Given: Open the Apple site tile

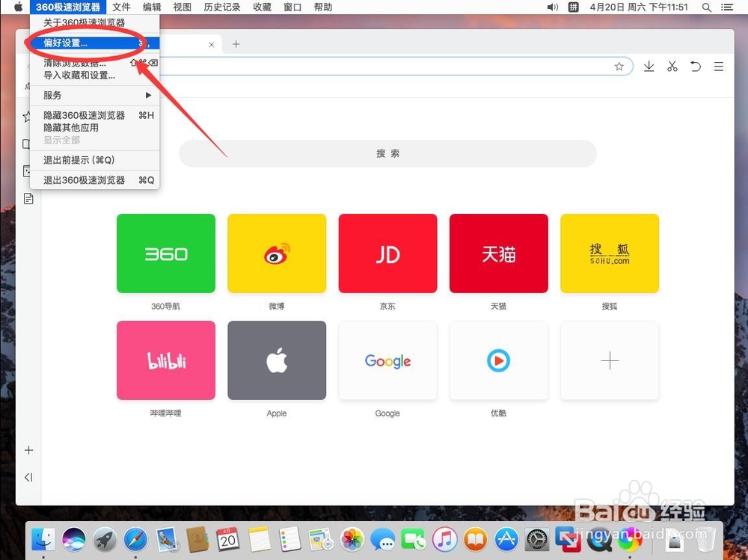Looking at the screenshot, I should (277, 360).
